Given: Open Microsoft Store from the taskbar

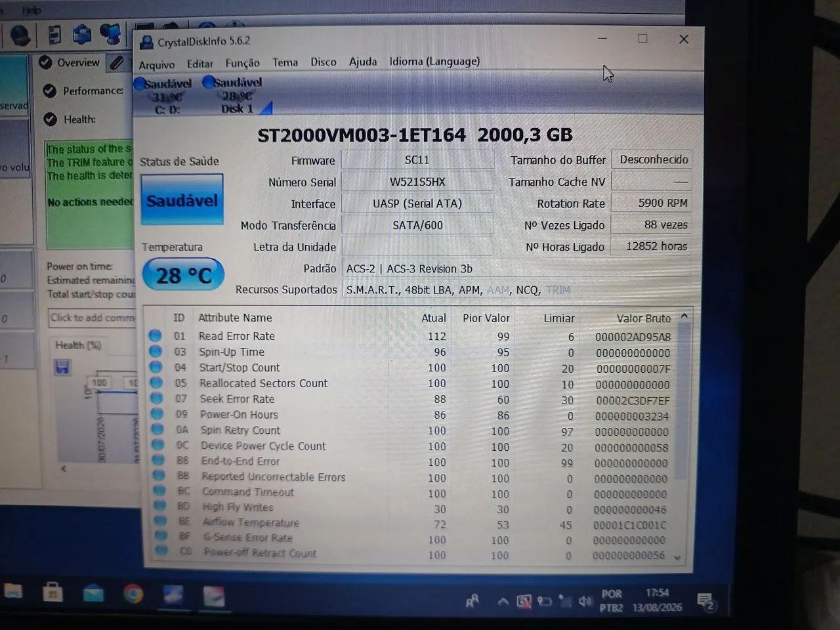Looking at the screenshot, I should (52, 593).
